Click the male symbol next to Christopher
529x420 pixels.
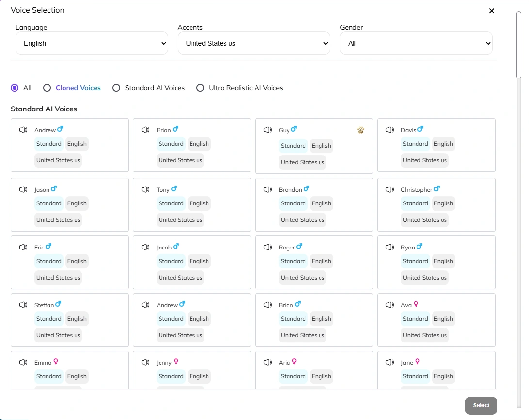pos(437,189)
